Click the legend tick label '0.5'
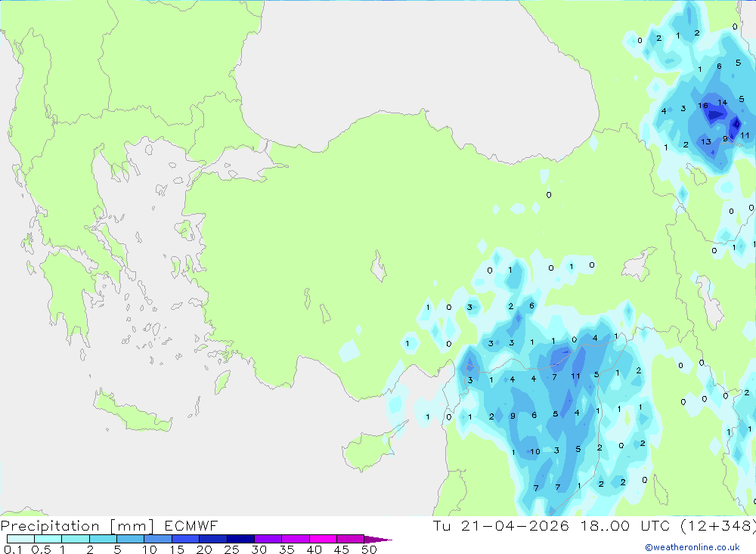This screenshot has width=756, height=554. pyautogui.click(x=41, y=549)
